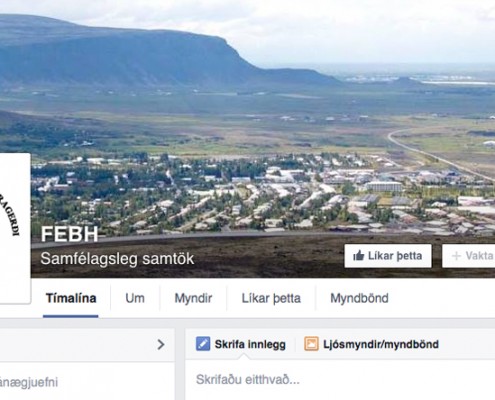Switch to the Um tab
The width and height of the screenshot is (495, 400).
pos(135,298)
